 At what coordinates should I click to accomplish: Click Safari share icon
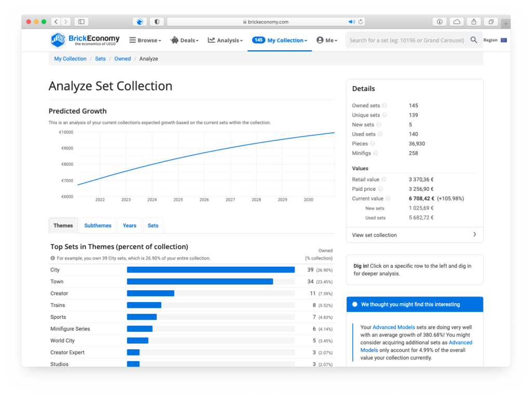coord(473,22)
